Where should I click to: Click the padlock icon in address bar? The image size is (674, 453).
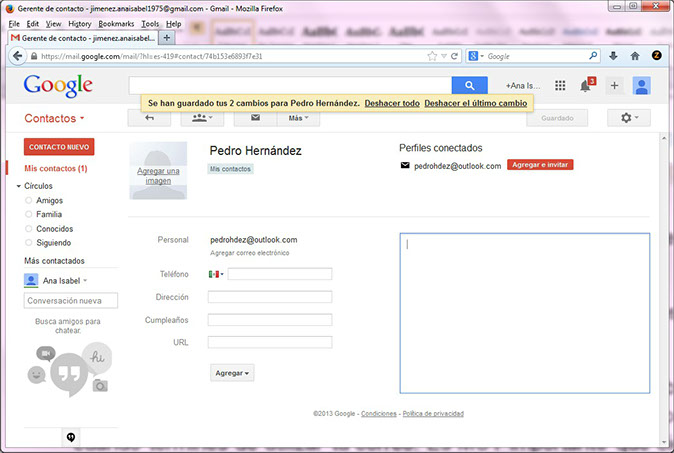coord(34,56)
